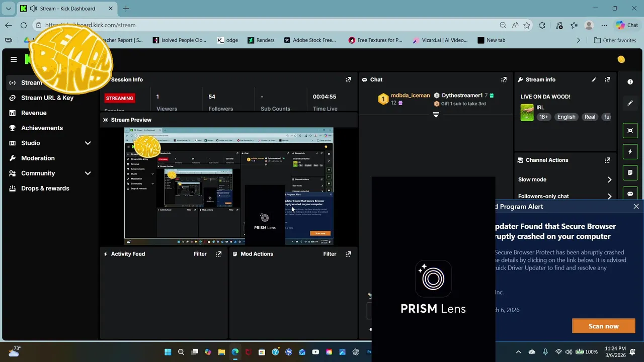This screenshot has width=644, height=362.
Task: Open Windows Start menu
Action: click(168, 352)
